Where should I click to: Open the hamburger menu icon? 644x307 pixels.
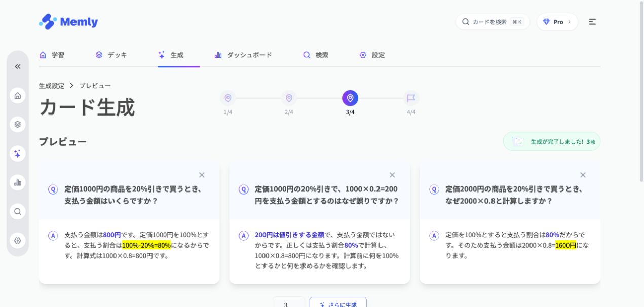click(592, 22)
